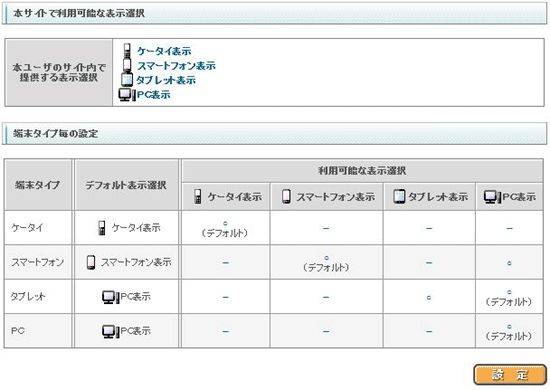Click the 本サイトで利用可能な表示選択 section heading
The height and width of the screenshot is (390, 550).
pyautogui.click(x=79, y=13)
